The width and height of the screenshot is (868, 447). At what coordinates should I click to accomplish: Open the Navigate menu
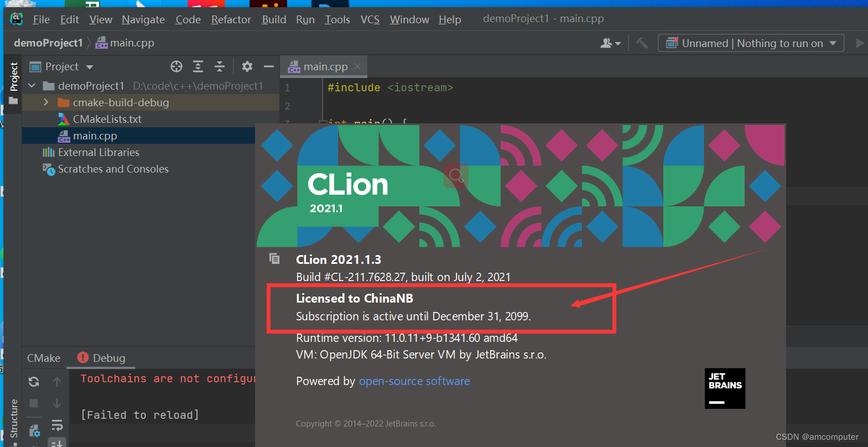coord(143,19)
